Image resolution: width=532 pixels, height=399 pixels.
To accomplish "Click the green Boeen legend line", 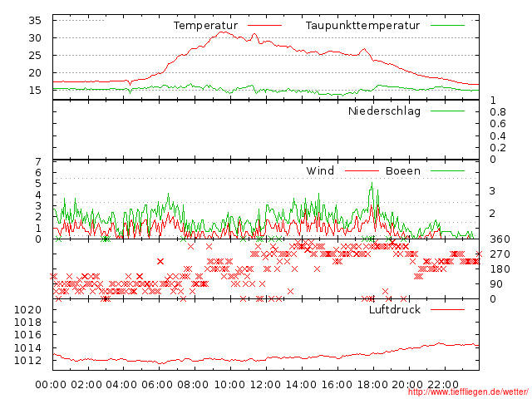I will pos(447,171).
